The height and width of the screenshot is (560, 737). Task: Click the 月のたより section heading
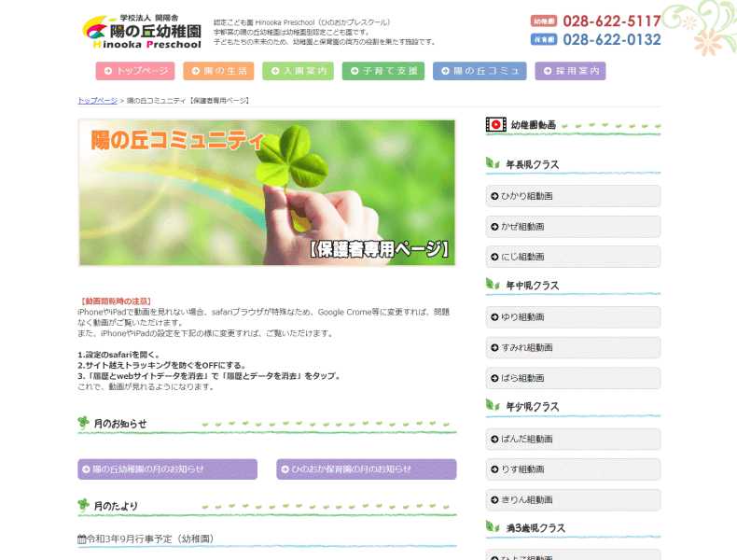click(x=116, y=506)
